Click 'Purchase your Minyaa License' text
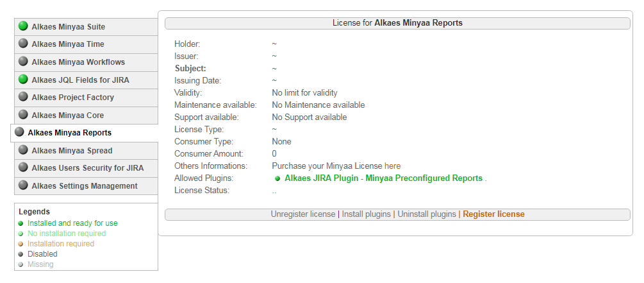Viewport: 644px width, 283px height. [327, 166]
